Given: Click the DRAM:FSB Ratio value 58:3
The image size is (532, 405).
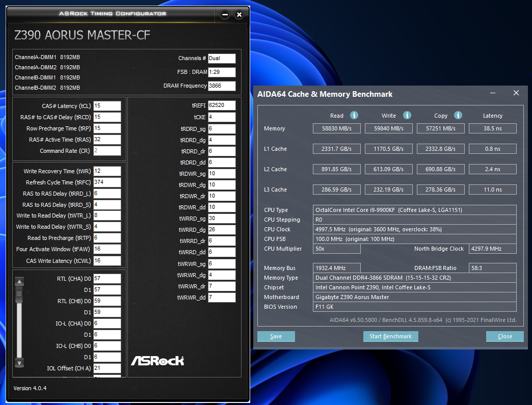Looking at the screenshot, I should click(x=493, y=268).
